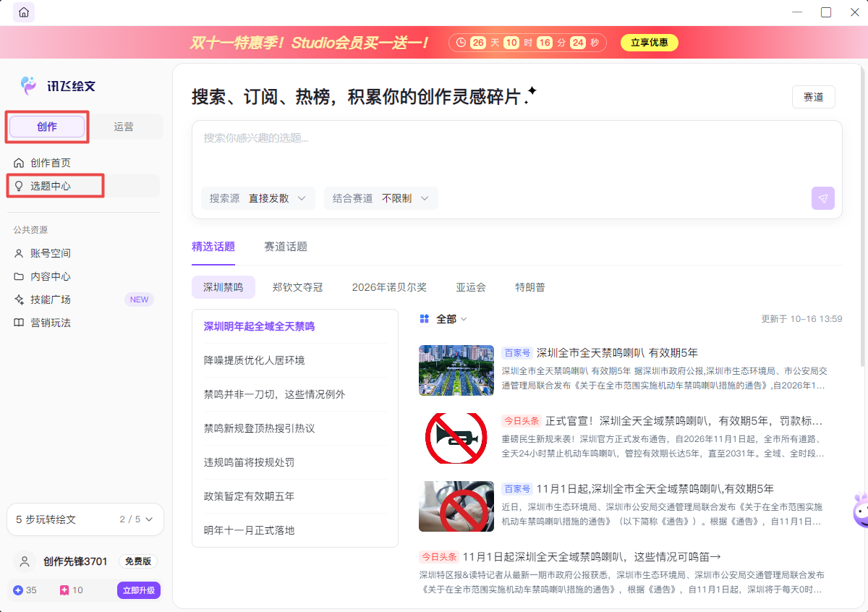The height and width of the screenshot is (612, 868).
Task: Click the grid icon beside 全部
Action: point(425,319)
